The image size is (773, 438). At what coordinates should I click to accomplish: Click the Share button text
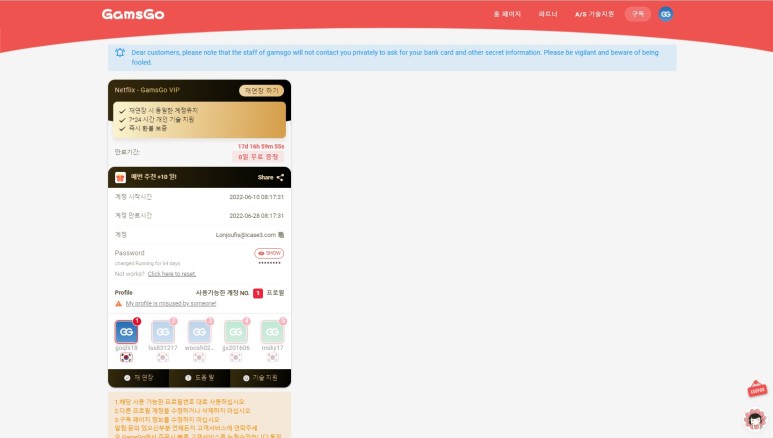pyautogui.click(x=265, y=178)
